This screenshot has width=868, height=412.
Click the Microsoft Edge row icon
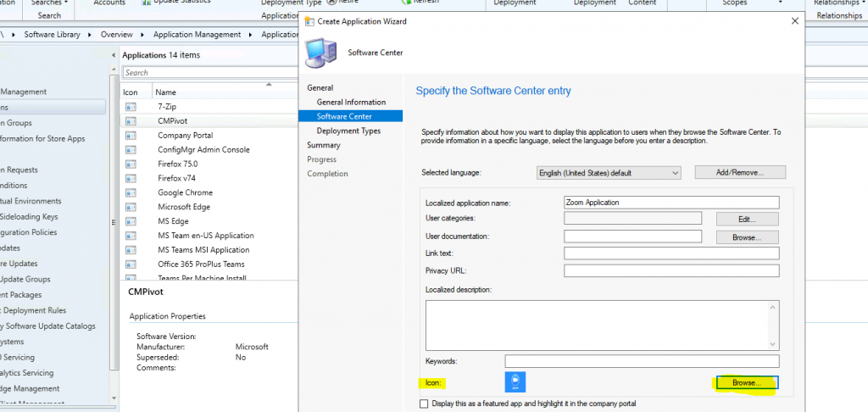tap(131, 207)
